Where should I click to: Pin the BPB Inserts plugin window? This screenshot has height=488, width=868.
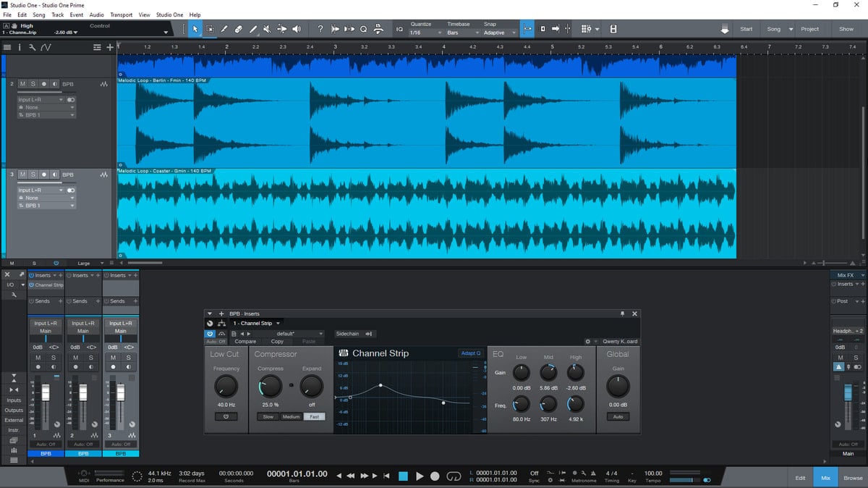pyautogui.click(x=622, y=314)
